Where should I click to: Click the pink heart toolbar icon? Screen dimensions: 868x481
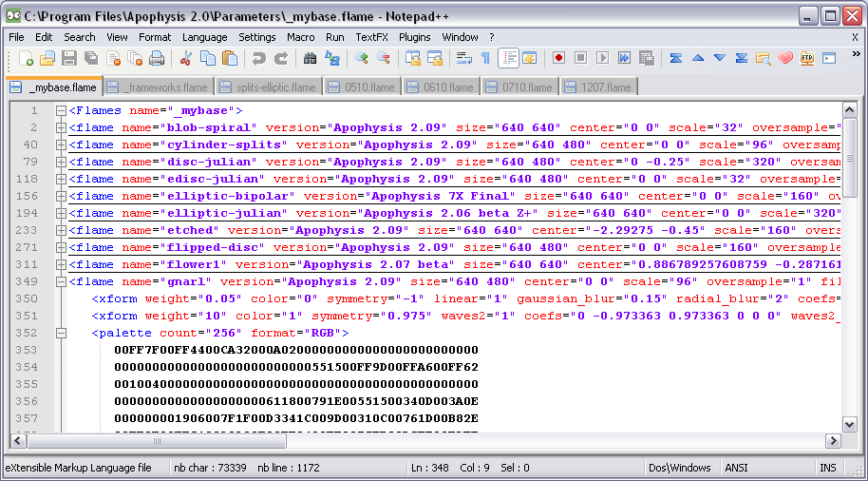(x=785, y=58)
